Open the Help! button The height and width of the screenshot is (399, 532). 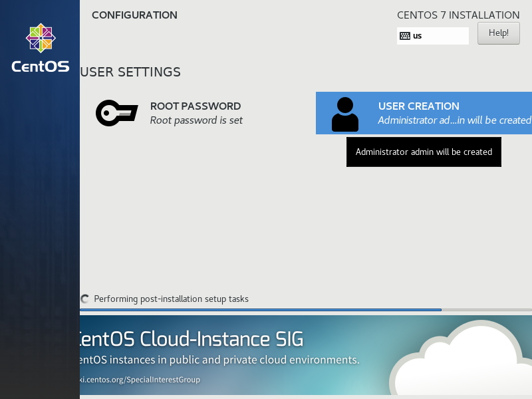(x=498, y=33)
